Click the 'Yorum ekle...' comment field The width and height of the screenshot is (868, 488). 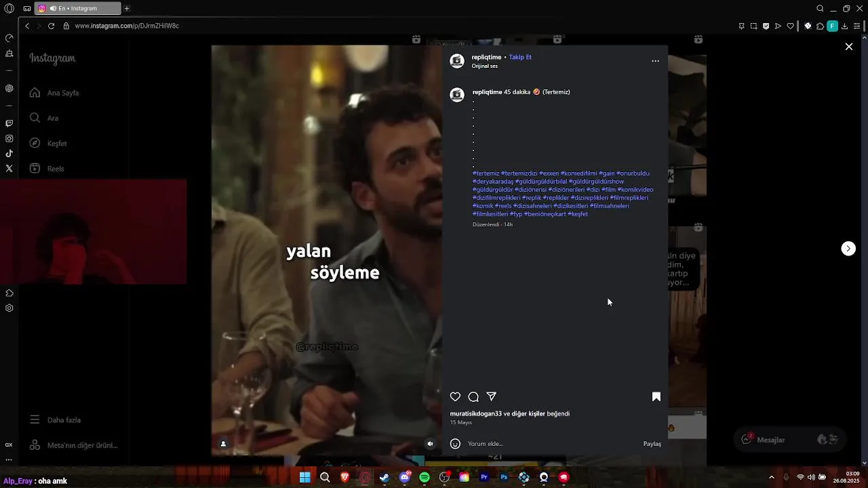[553, 444]
